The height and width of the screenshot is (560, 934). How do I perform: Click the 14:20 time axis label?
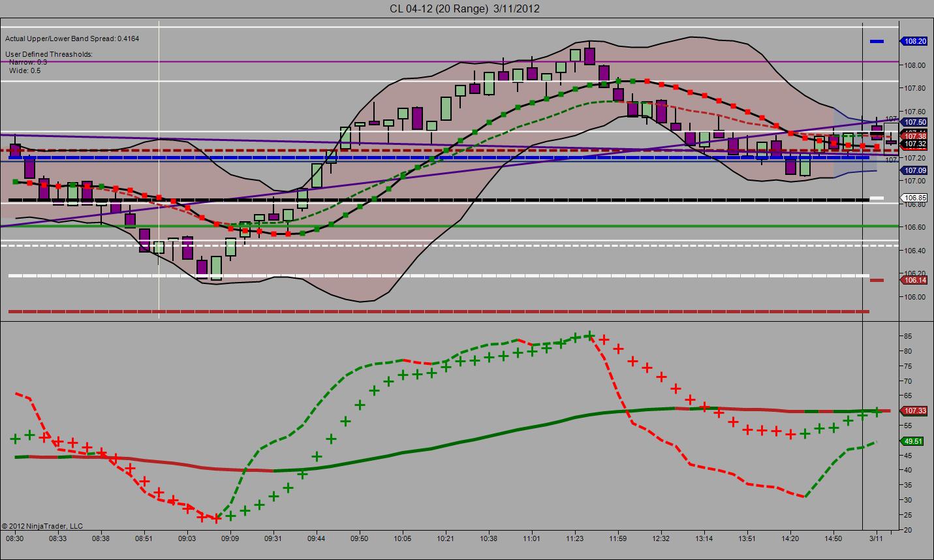790,539
